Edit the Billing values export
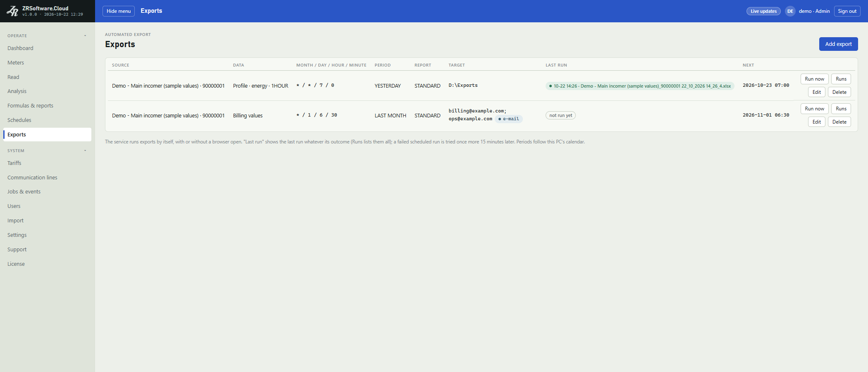The image size is (868, 372). pos(816,122)
